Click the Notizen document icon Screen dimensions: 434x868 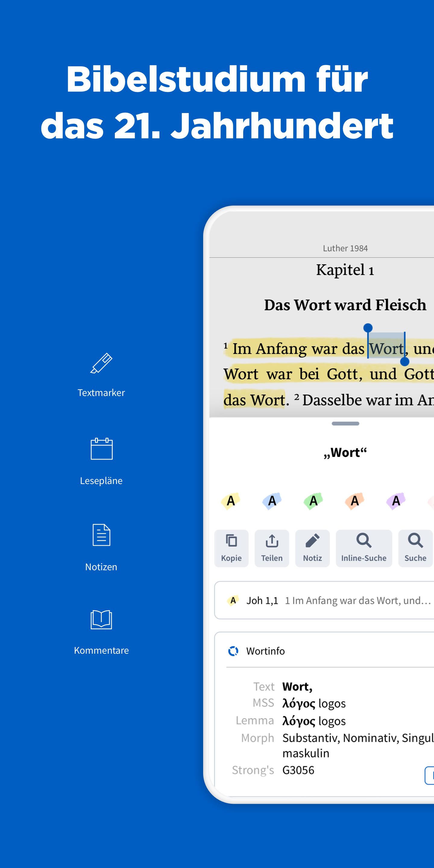point(102,535)
